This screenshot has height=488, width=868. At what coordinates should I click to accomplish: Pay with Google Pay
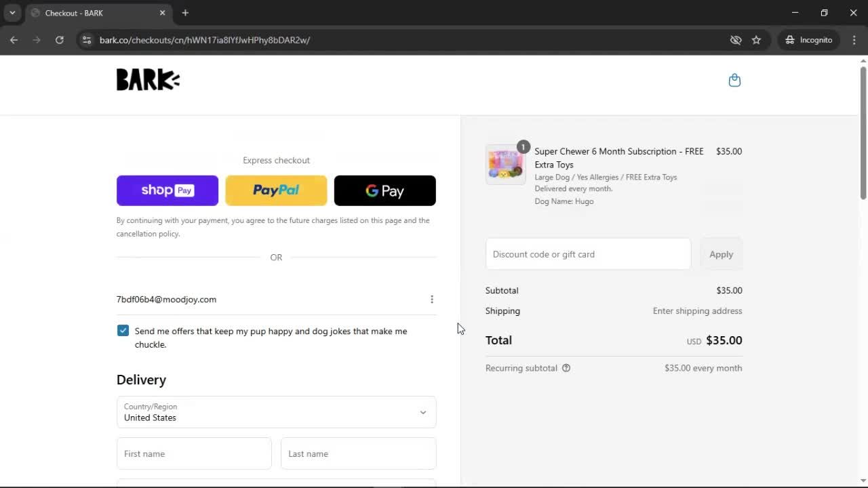coord(385,190)
